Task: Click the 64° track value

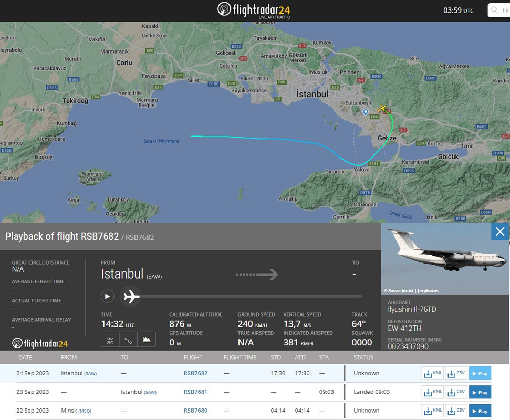Action: (358, 324)
